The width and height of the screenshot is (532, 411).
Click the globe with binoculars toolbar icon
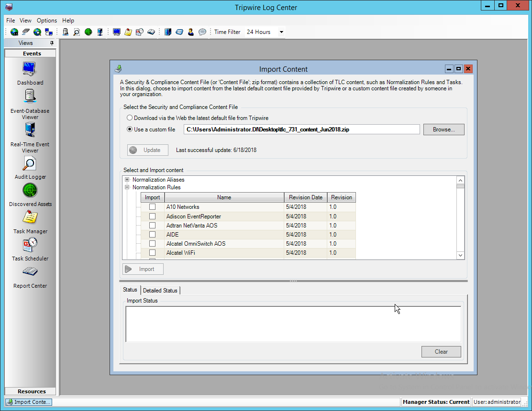coord(14,32)
